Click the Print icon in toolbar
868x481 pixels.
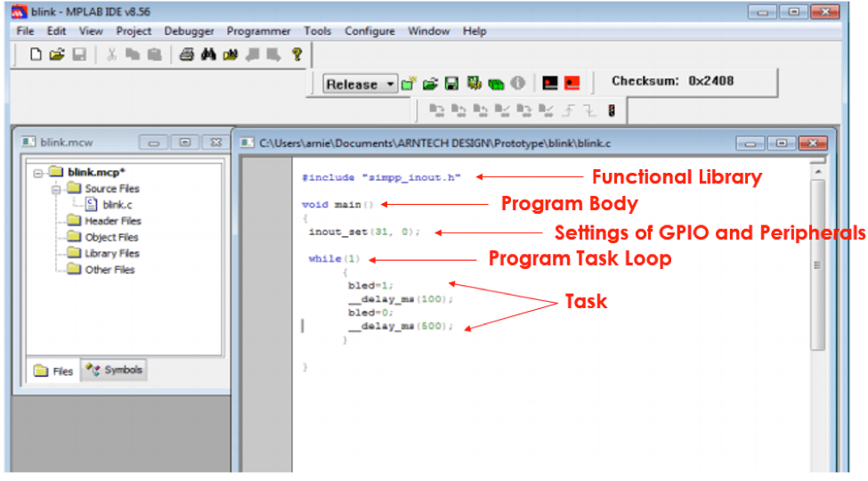point(186,54)
